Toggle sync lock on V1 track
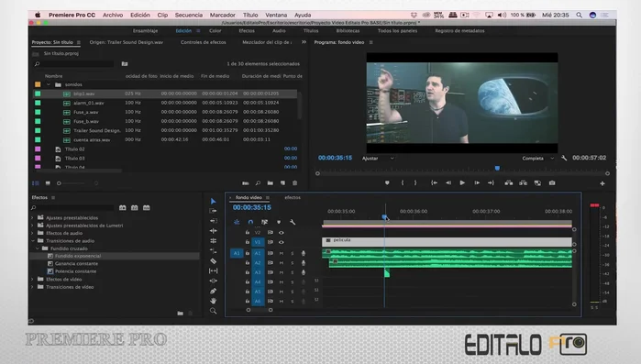Image resolution: width=641 pixels, height=364 pixels. pos(271,242)
